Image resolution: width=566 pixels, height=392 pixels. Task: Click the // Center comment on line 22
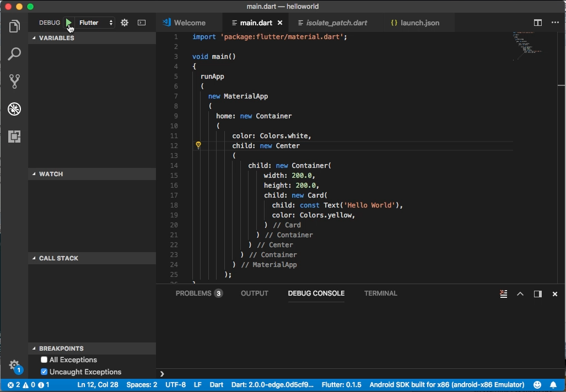tap(275, 245)
